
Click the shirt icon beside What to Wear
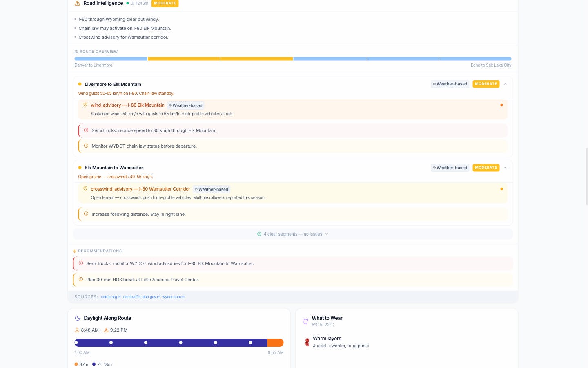[x=305, y=321]
